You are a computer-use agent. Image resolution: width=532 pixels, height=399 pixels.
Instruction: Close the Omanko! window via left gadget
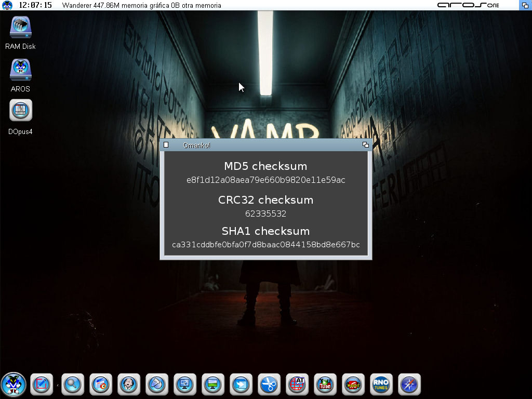pos(166,145)
